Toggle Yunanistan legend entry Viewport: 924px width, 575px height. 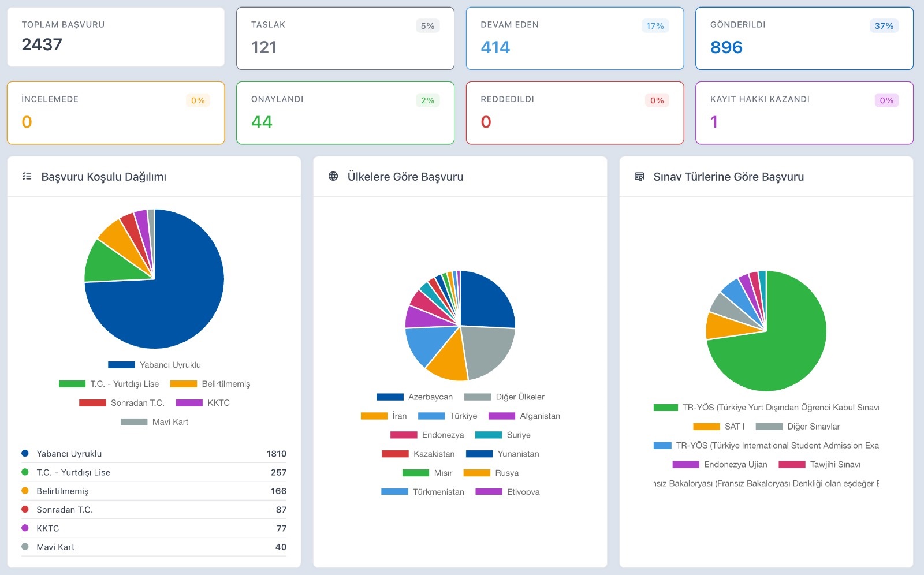click(x=502, y=454)
